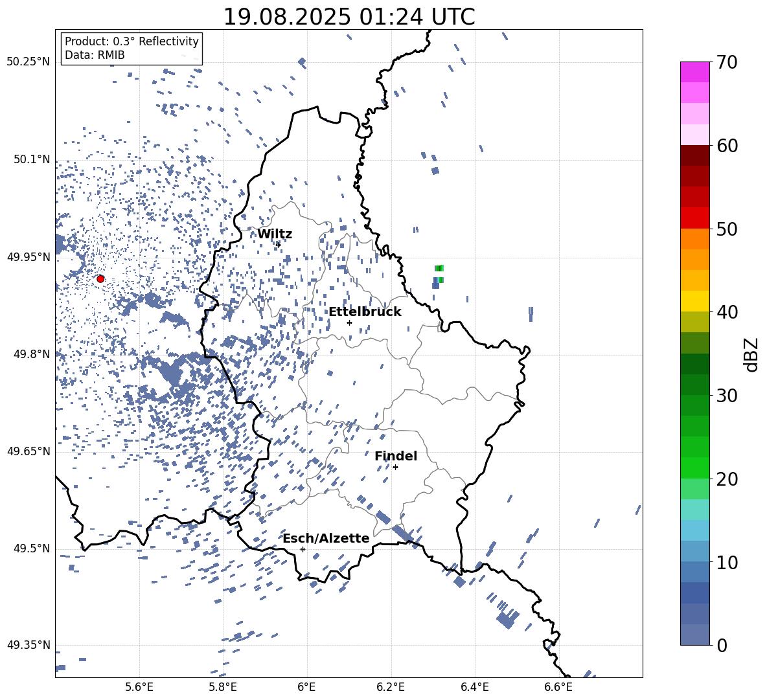The image size is (767, 700).
Task: Click the colorbar tick label 20
Action: (x=727, y=479)
